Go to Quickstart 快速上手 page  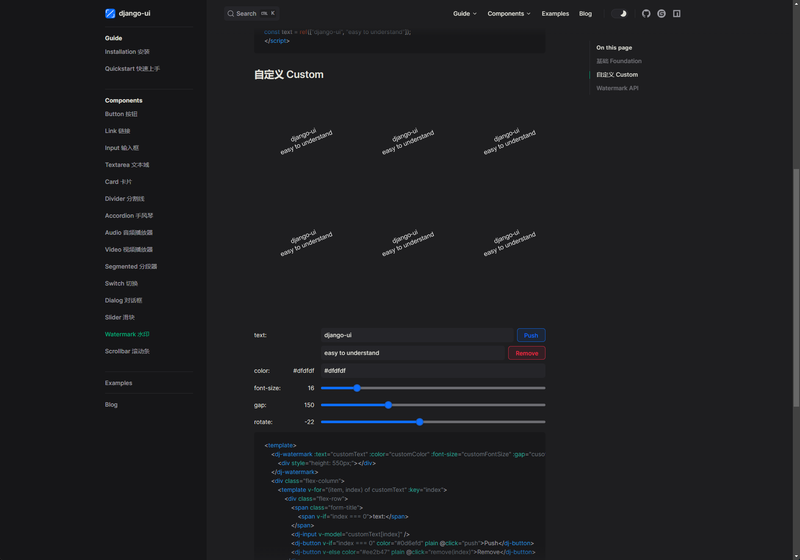click(132, 68)
